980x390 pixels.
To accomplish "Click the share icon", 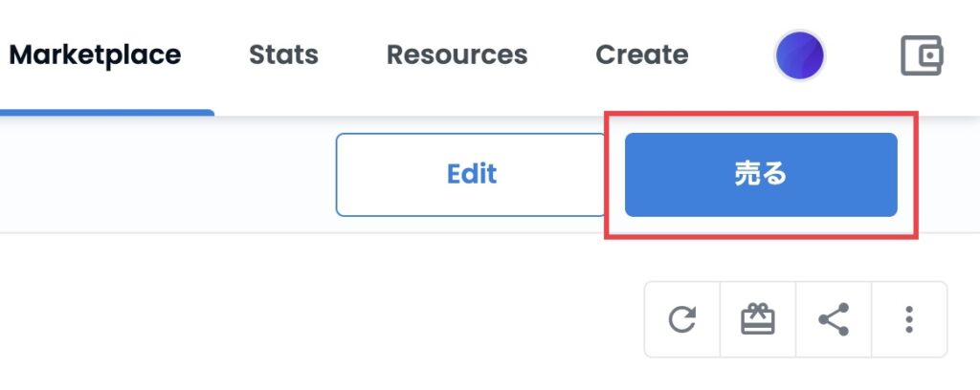I will pos(834,319).
